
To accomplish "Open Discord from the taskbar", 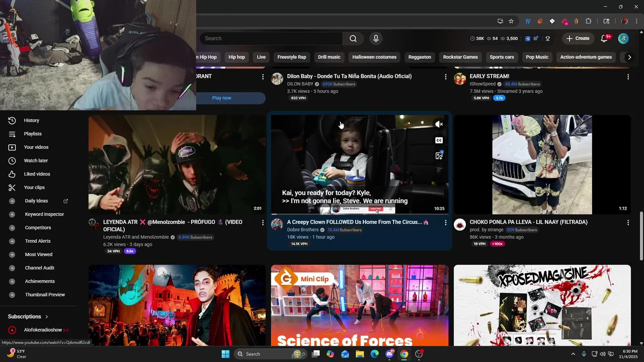I will tap(389, 354).
